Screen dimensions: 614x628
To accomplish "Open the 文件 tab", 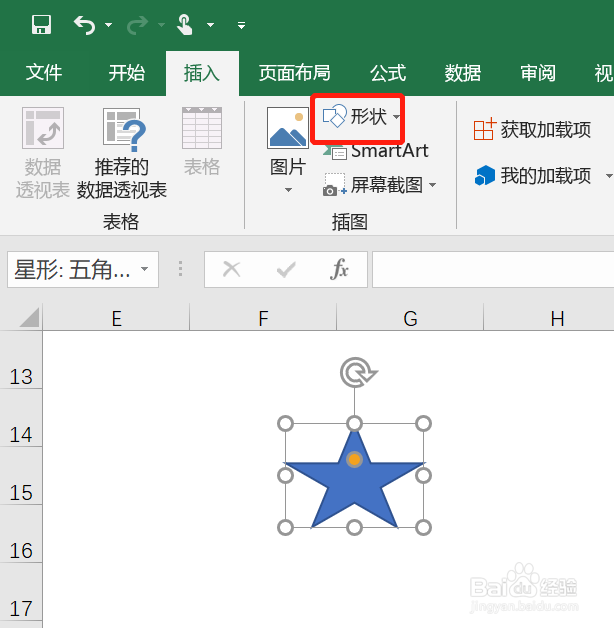I will 44,73.
